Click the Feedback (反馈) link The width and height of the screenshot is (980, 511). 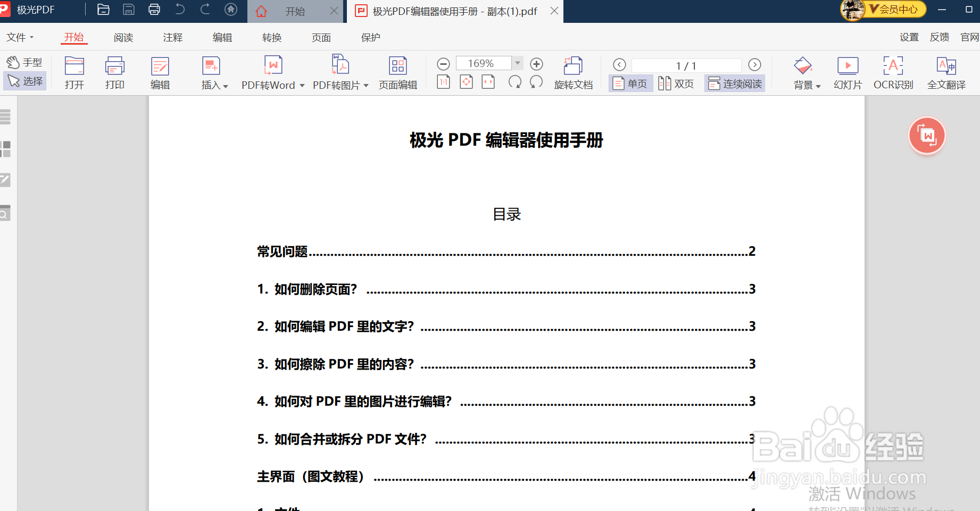pos(940,37)
